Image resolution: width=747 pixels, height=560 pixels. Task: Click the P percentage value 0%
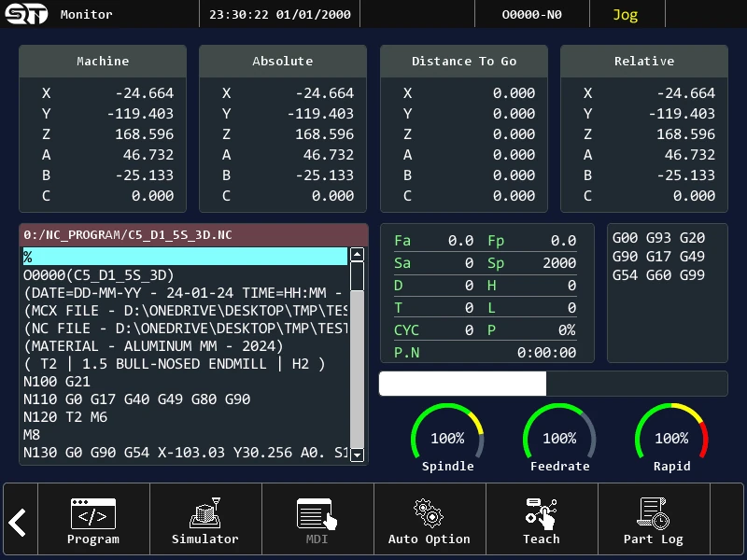[567, 330]
